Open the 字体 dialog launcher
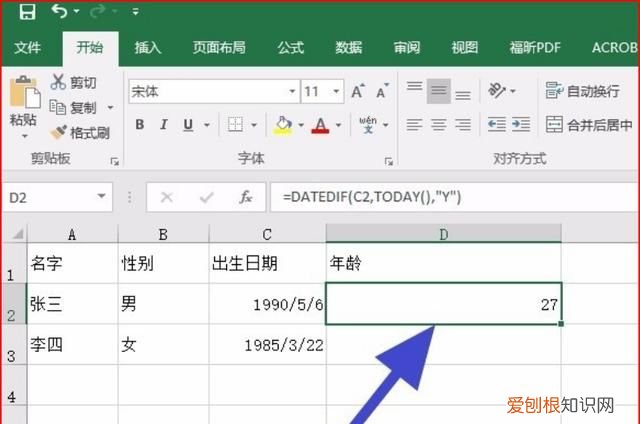Screen dimensions: 640x424 389,162
